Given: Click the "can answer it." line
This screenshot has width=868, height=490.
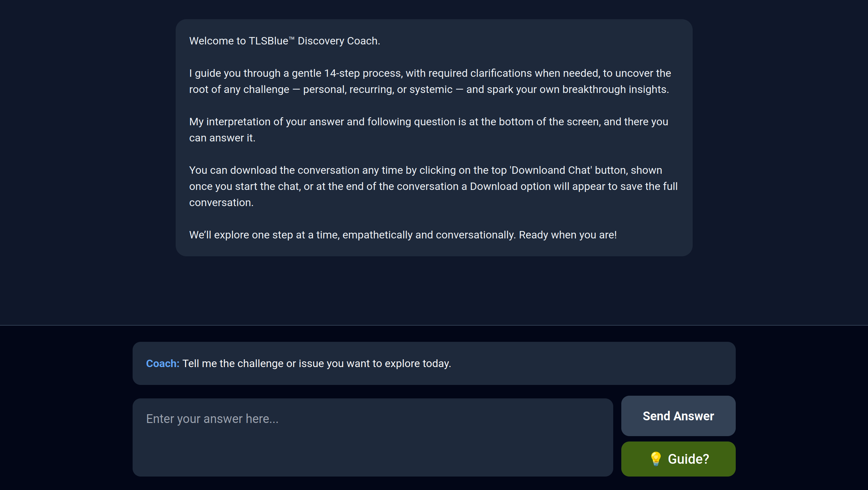Looking at the screenshot, I should click(x=222, y=138).
